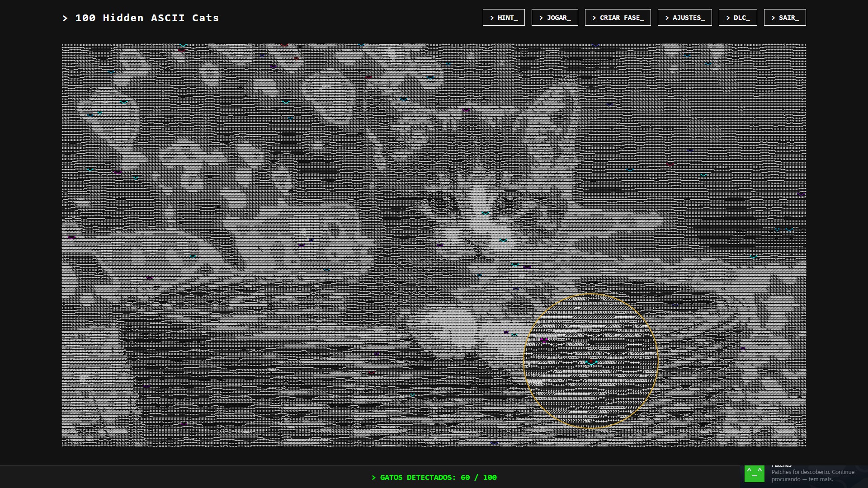Click the pair of cyan cats near right edge
868x488 pixels.
click(783, 230)
